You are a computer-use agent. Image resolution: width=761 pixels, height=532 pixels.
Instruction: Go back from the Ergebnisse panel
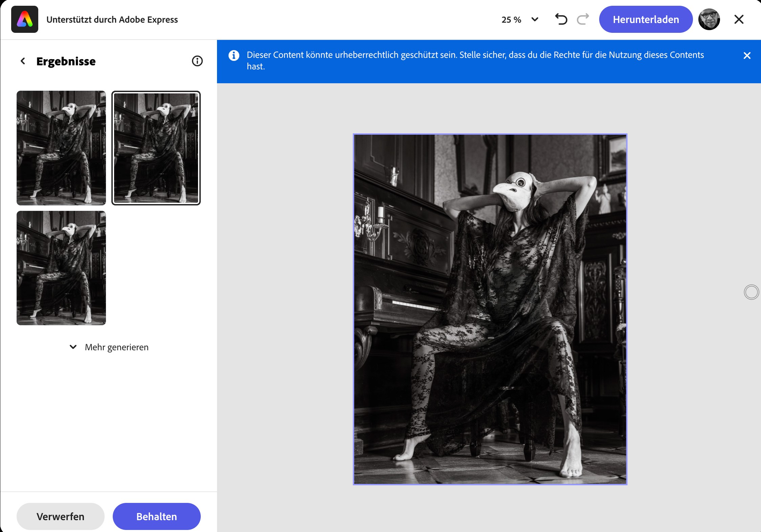(23, 61)
